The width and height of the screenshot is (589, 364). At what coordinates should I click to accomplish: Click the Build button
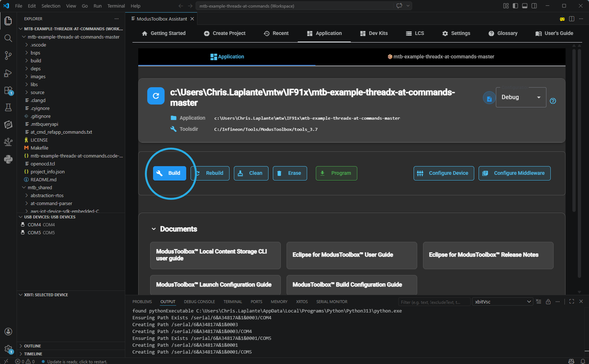(x=169, y=173)
